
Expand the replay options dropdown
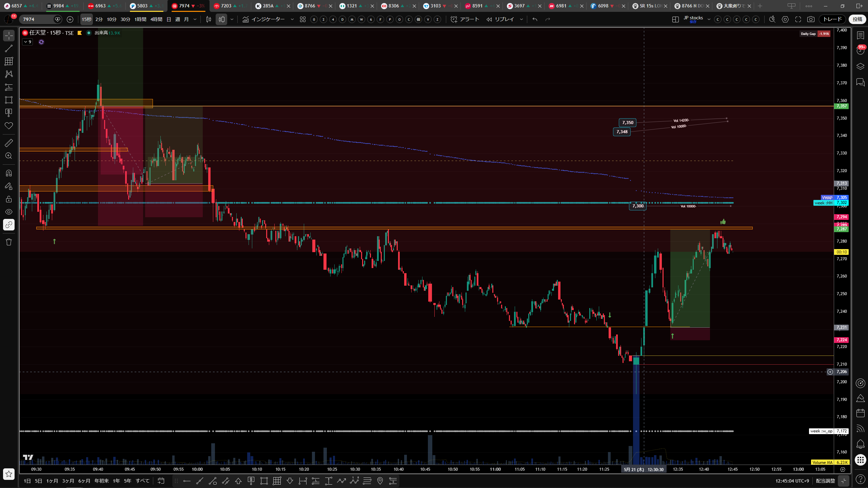521,19
